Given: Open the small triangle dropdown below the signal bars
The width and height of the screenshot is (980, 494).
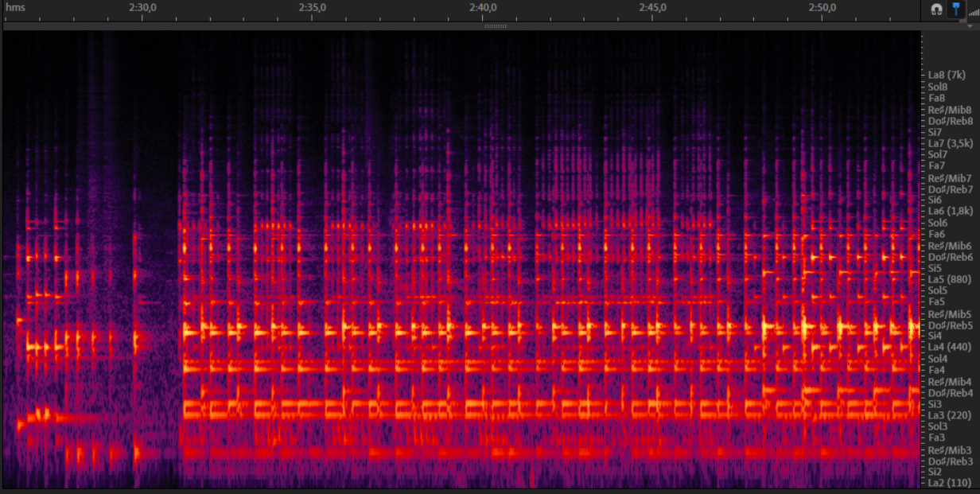Looking at the screenshot, I should [970, 25].
